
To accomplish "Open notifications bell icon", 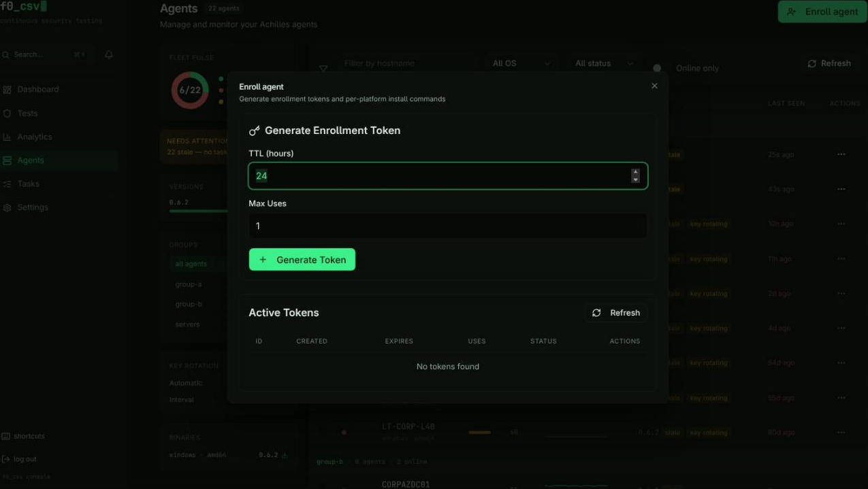I will (109, 54).
